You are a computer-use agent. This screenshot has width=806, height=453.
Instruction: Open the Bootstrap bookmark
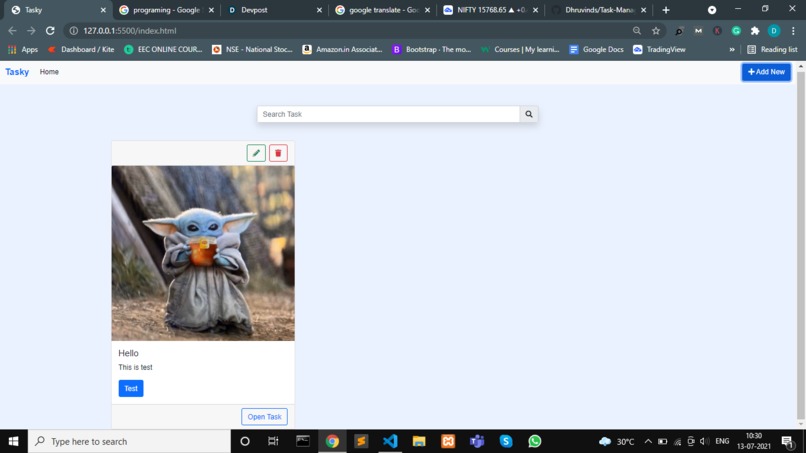[x=432, y=49]
